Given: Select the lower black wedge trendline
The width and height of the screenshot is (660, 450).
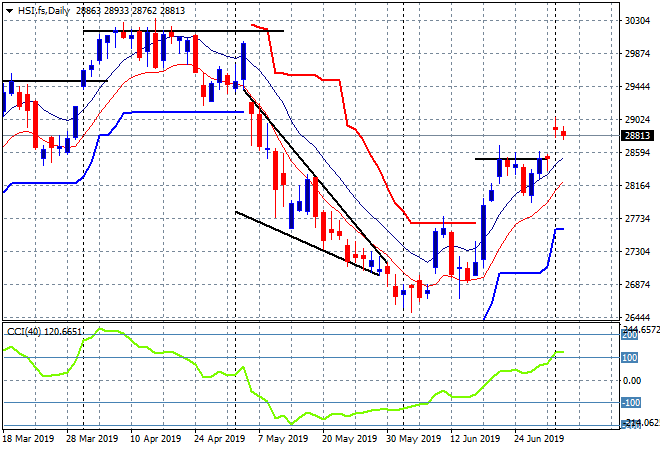Looking at the screenshot, I should click(307, 243).
